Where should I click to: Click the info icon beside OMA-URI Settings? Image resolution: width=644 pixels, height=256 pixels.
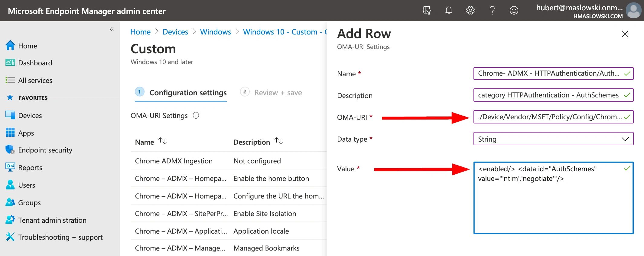click(196, 116)
